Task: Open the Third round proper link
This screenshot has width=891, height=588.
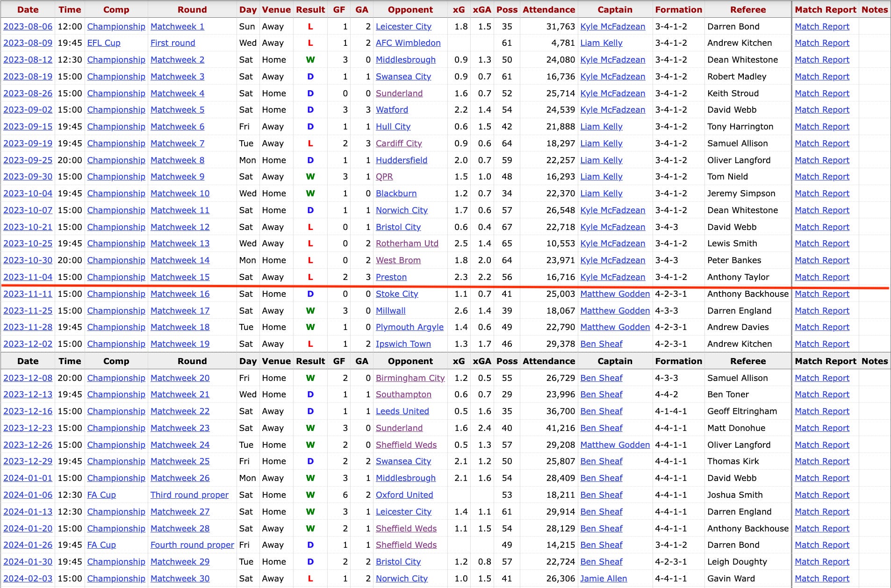Action: coord(189,495)
